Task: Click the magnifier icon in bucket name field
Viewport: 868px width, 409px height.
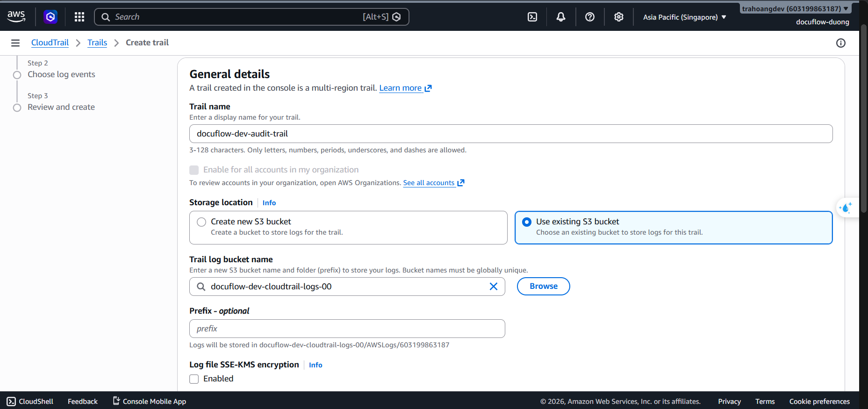Action: pyautogui.click(x=201, y=287)
